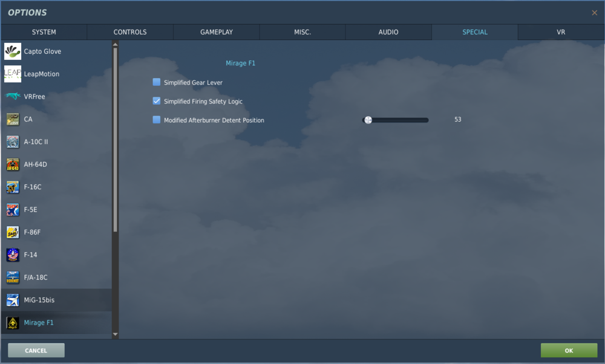Click the module list scroll up arrow

(115, 44)
